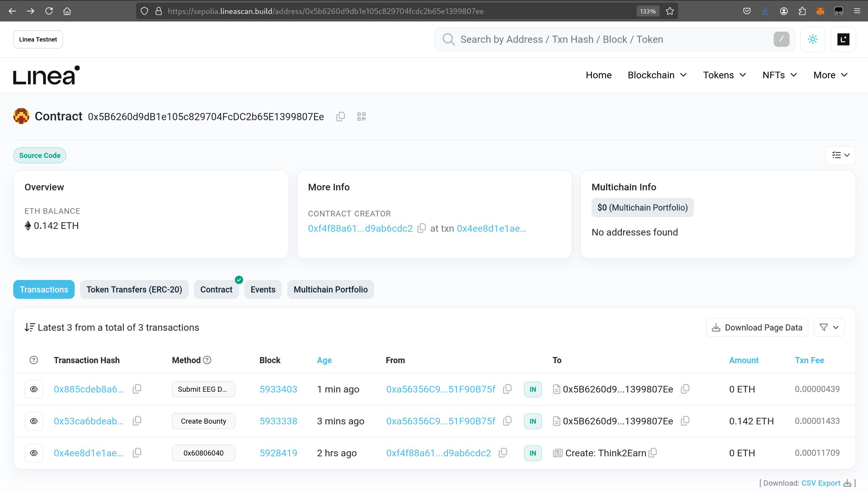Show the contract address QR code
The height and width of the screenshot is (493, 868).
(x=361, y=117)
